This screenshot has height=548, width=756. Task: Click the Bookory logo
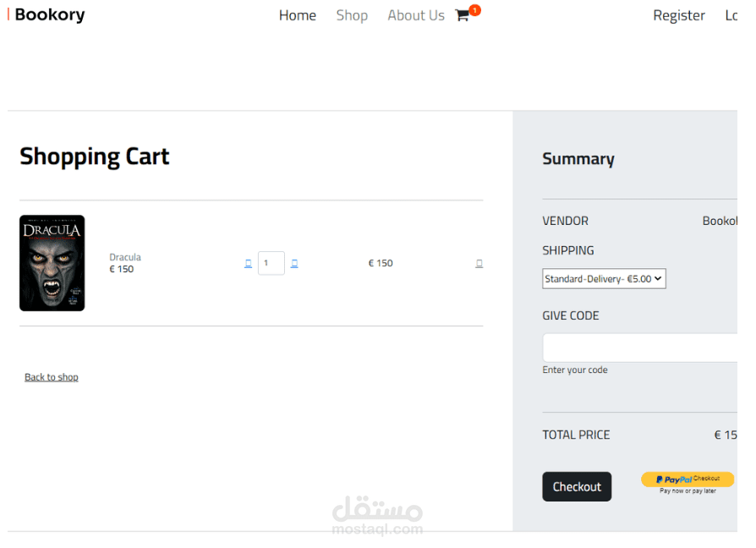[x=47, y=14]
